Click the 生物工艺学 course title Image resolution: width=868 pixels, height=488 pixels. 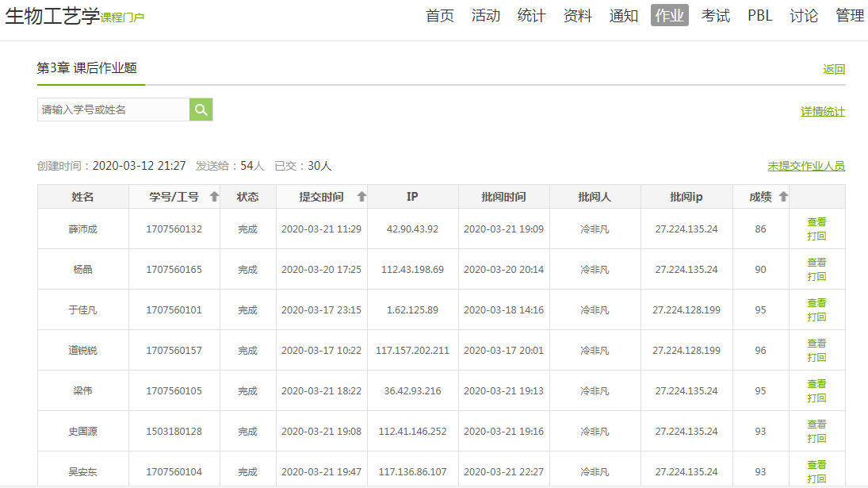coord(52,17)
